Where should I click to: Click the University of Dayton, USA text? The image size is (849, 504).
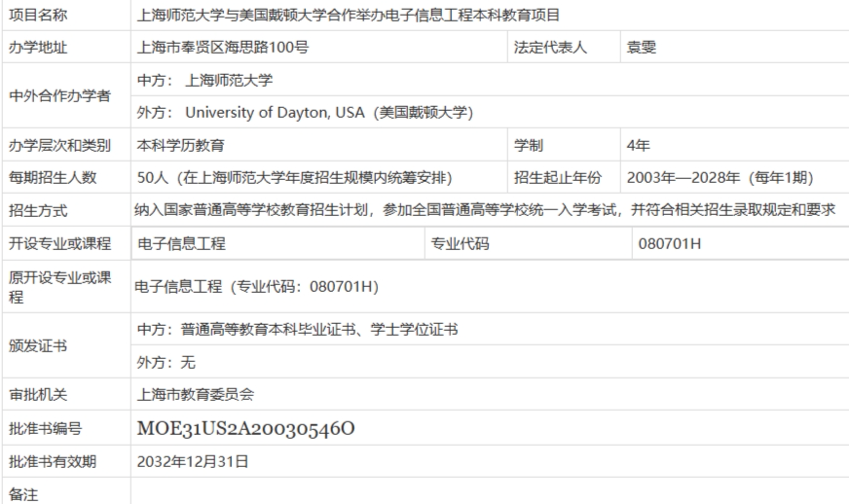[x=275, y=113]
